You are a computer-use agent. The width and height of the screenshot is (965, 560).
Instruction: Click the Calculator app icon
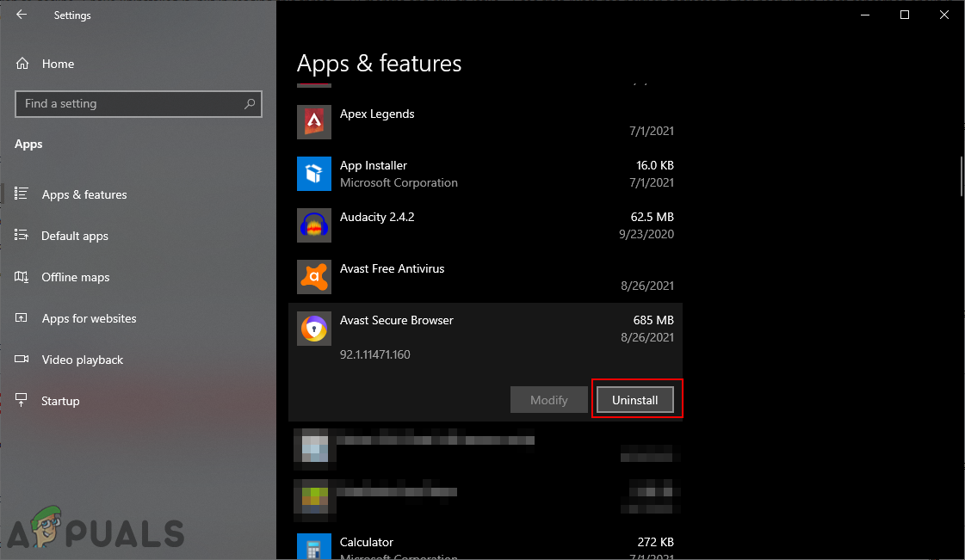pos(314,546)
